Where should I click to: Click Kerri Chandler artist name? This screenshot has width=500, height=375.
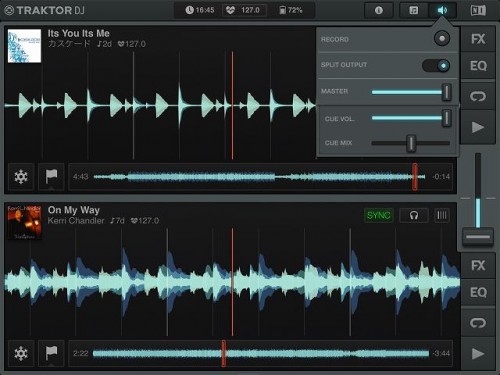(x=76, y=221)
